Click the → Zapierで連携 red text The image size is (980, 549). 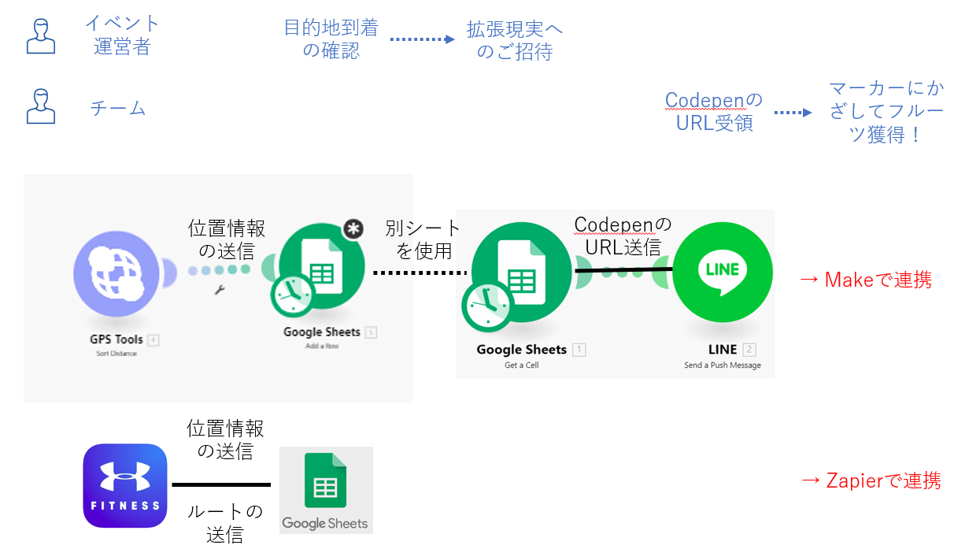[870, 480]
